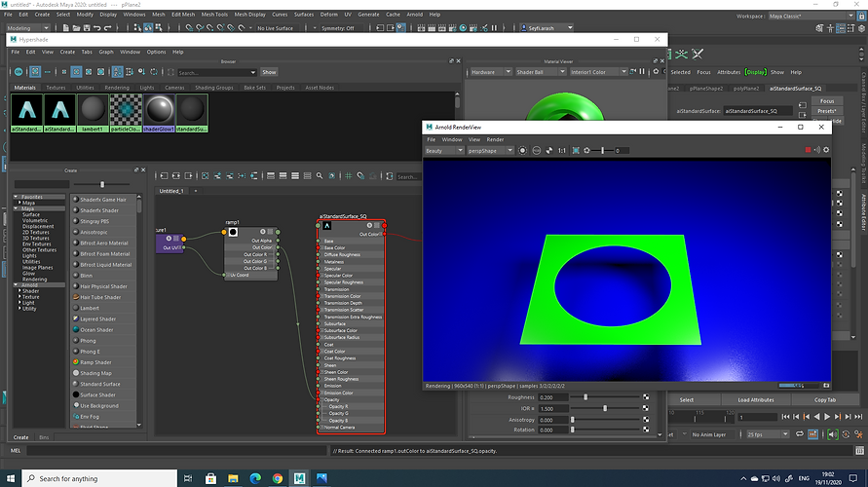Open the Graph menu in Hypershade
868x487 pixels.
[106, 52]
